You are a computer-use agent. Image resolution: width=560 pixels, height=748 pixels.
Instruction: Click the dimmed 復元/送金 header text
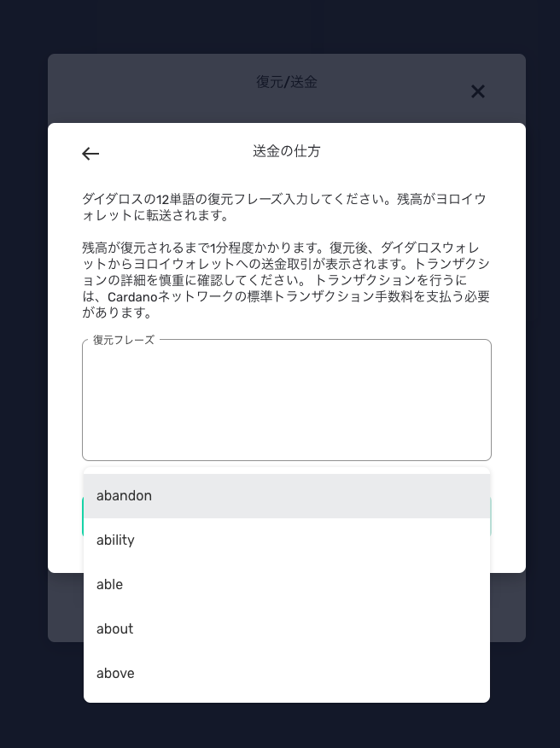coord(287,82)
